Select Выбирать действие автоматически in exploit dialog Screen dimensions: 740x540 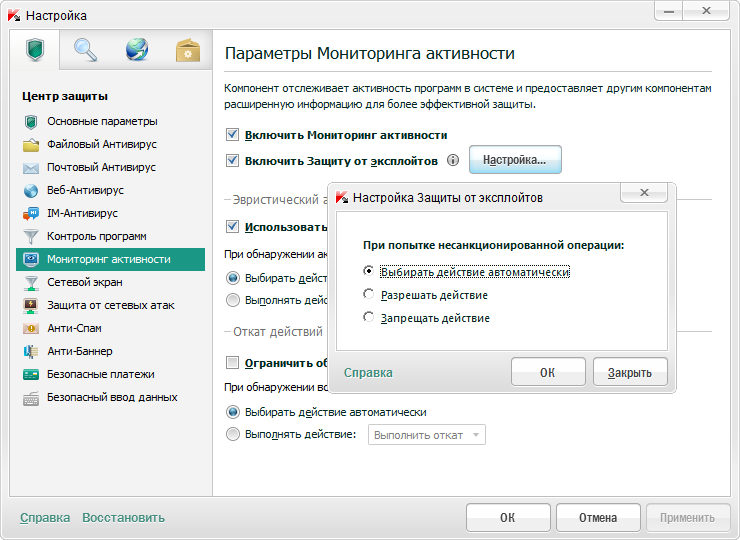(368, 270)
